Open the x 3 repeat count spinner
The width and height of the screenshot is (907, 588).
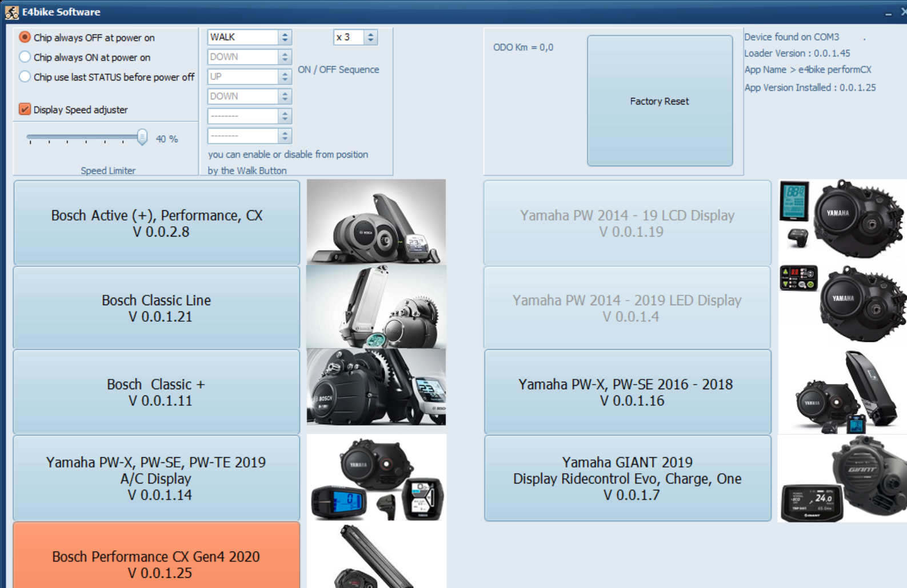coord(370,37)
